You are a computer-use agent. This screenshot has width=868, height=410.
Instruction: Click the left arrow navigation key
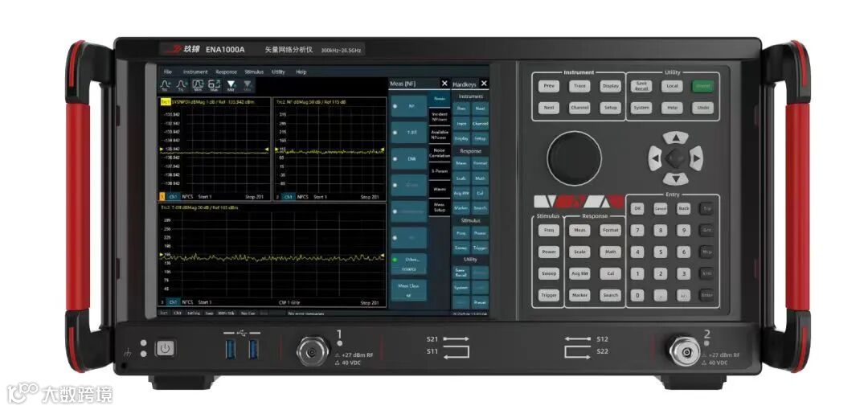pyautogui.click(x=656, y=158)
